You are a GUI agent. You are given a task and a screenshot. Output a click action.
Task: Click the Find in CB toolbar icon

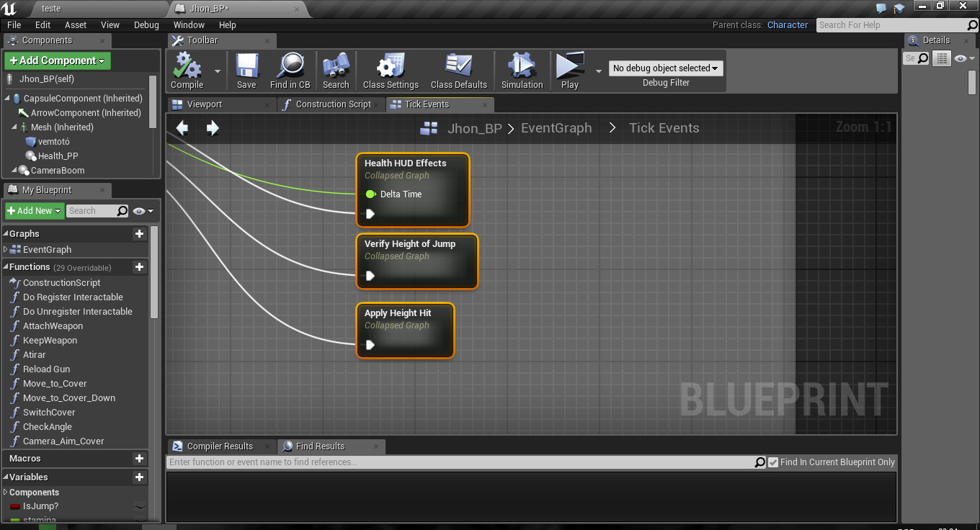(x=290, y=70)
